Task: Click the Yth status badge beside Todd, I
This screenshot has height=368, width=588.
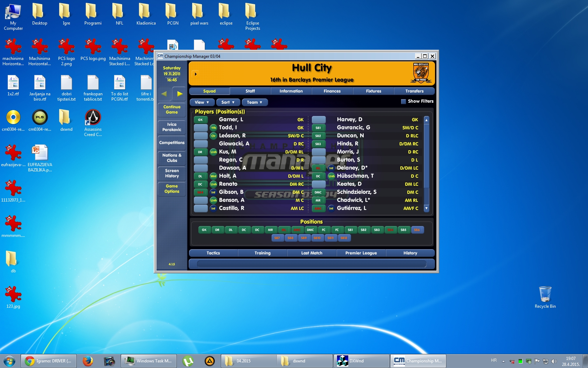Action: pyautogui.click(x=213, y=128)
